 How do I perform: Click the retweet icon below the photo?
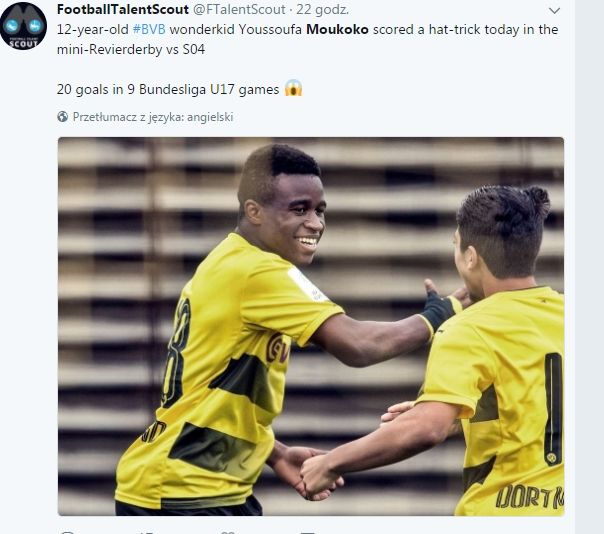point(146,532)
